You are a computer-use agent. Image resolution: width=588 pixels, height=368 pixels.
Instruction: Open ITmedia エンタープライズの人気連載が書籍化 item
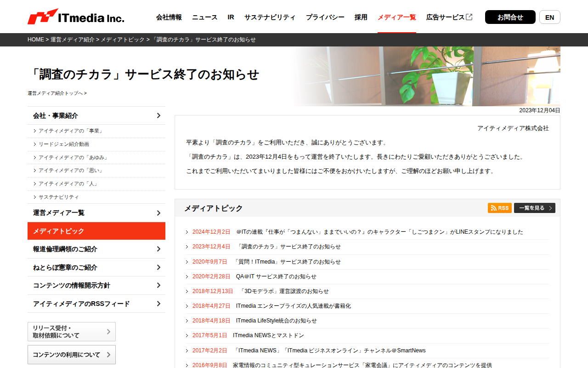tap(294, 306)
